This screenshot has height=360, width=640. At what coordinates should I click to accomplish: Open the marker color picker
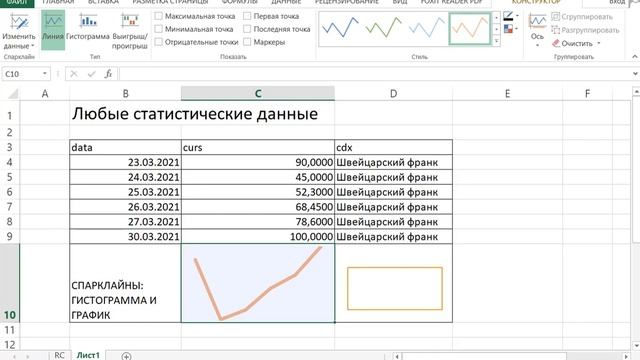point(511,29)
